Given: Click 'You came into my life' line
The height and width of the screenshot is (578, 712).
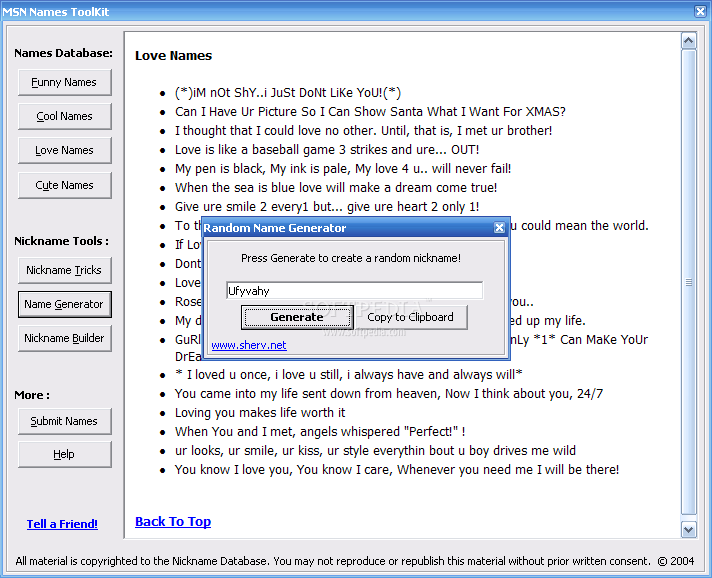Looking at the screenshot, I should point(389,394).
